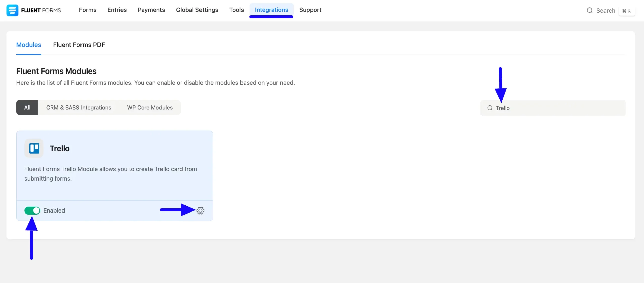Open Global Settings

[x=197, y=10]
